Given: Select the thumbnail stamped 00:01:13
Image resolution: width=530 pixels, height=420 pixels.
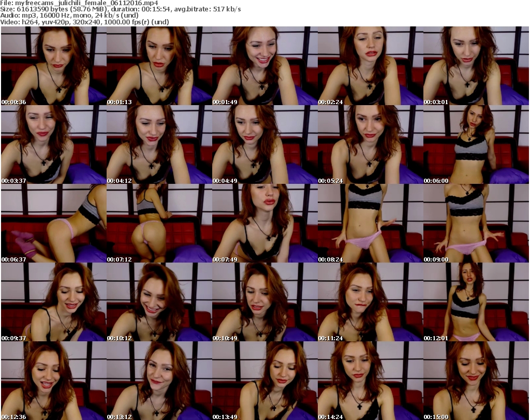Looking at the screenshot, I should click(x=159, y=66).
